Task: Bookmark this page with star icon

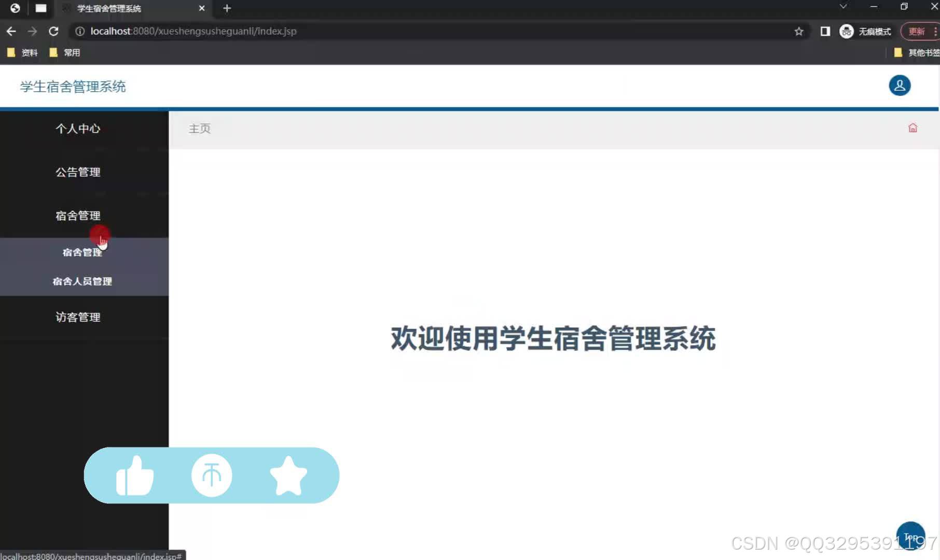Action: tap(799, 31)
